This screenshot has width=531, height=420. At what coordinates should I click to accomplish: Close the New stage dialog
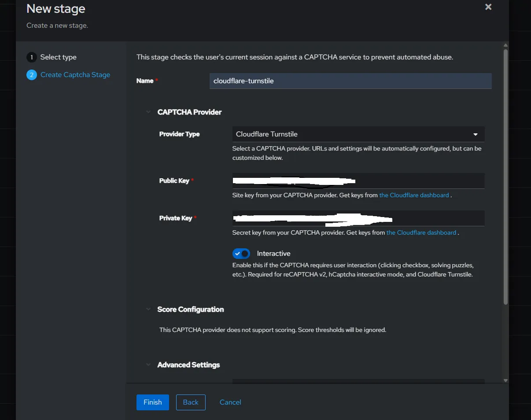tap(488, 7)
